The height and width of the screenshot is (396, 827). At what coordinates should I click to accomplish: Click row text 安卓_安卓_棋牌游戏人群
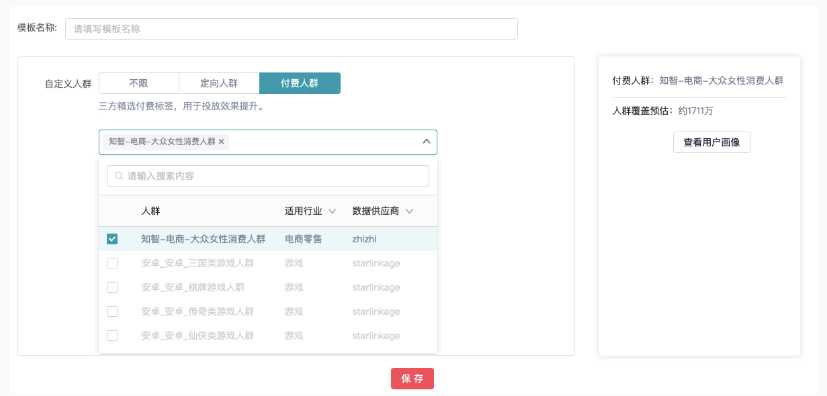point(193,287)
